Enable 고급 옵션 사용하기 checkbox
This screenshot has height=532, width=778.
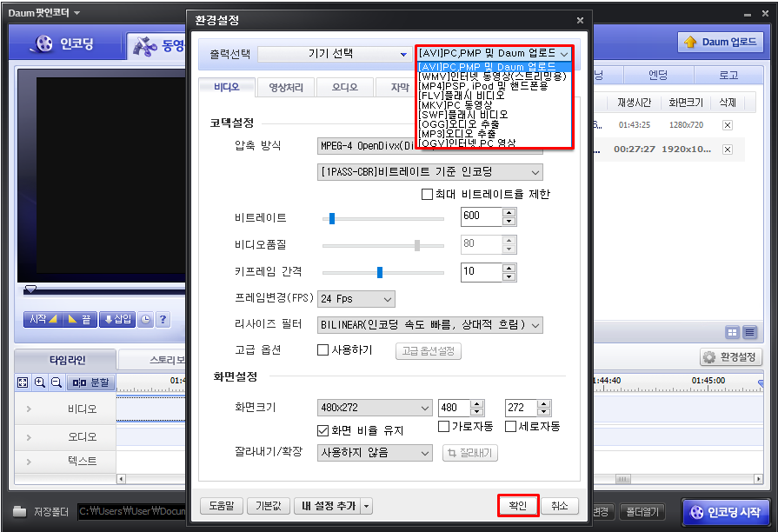tap(323, 349)
